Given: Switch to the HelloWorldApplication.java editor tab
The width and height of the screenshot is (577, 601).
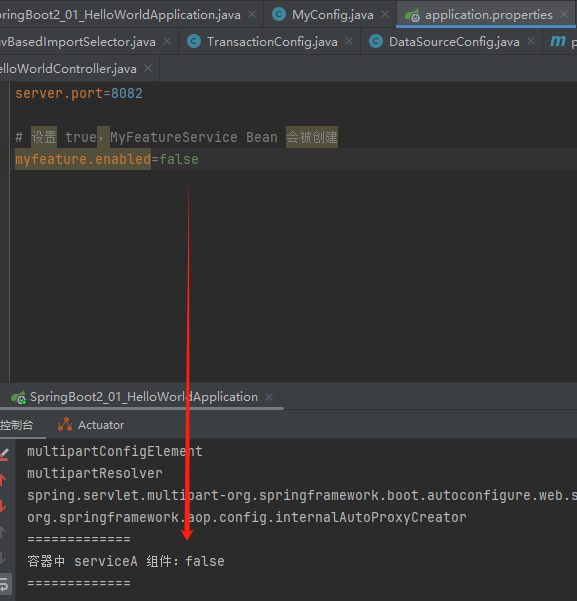Looking at the screenshot, I should point(120,15).
